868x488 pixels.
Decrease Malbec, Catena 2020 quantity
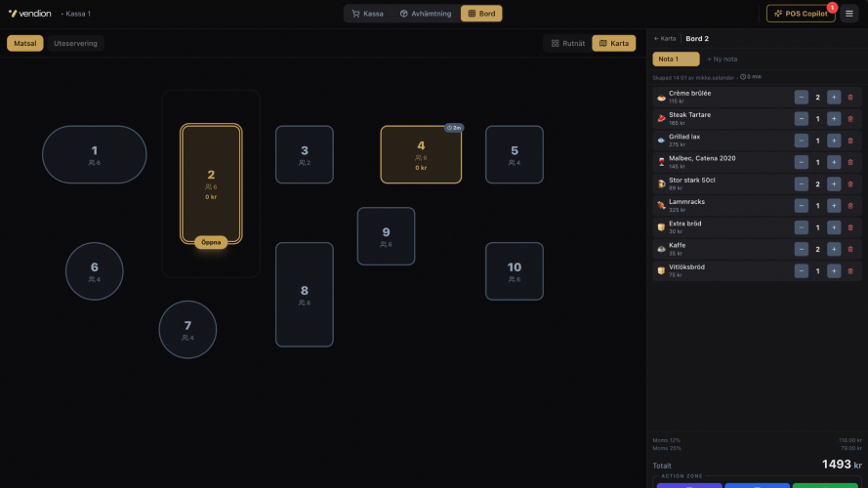(801, 162)
